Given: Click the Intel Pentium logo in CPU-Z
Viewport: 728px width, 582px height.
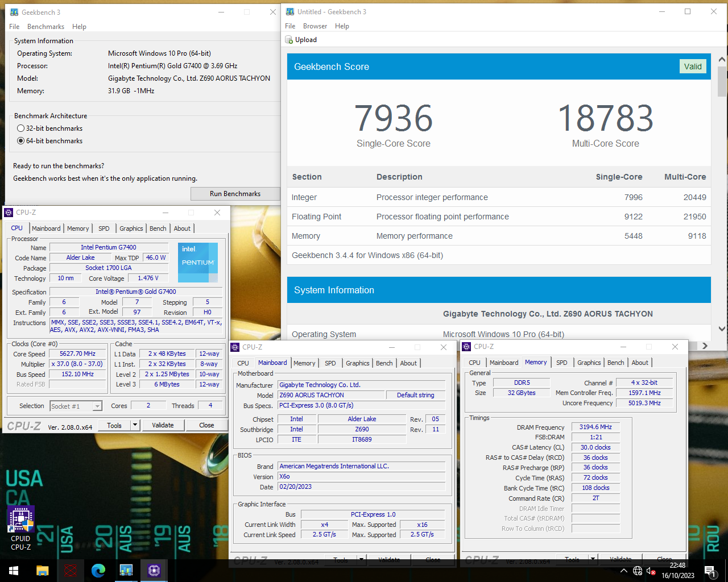Looking at the screenshot, I should (198, 263).
